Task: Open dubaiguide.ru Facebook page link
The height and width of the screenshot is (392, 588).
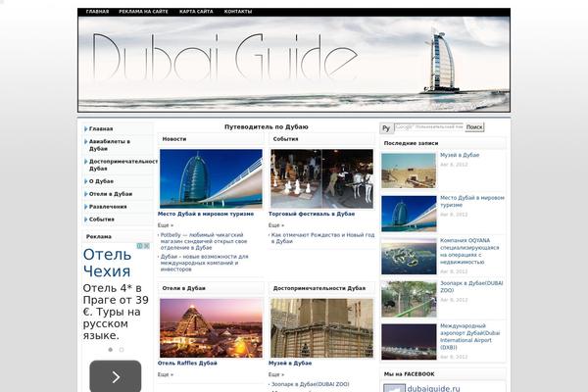Action: pyautogui.click(x=433, y=389)
